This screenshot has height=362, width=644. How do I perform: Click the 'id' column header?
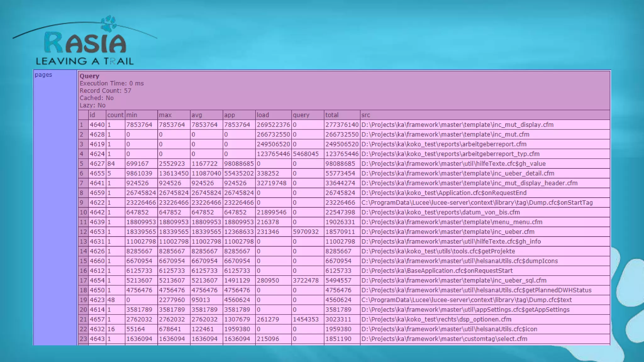pyautogui.click(x=92, y=115)
